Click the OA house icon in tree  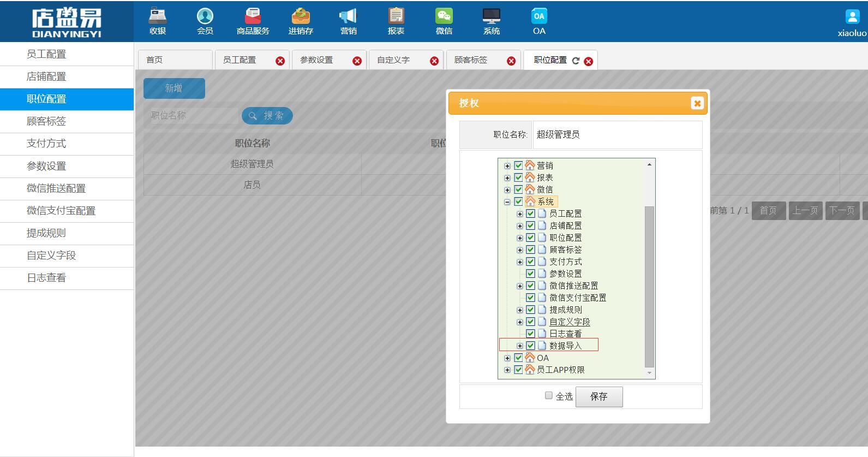pos(530,357)
